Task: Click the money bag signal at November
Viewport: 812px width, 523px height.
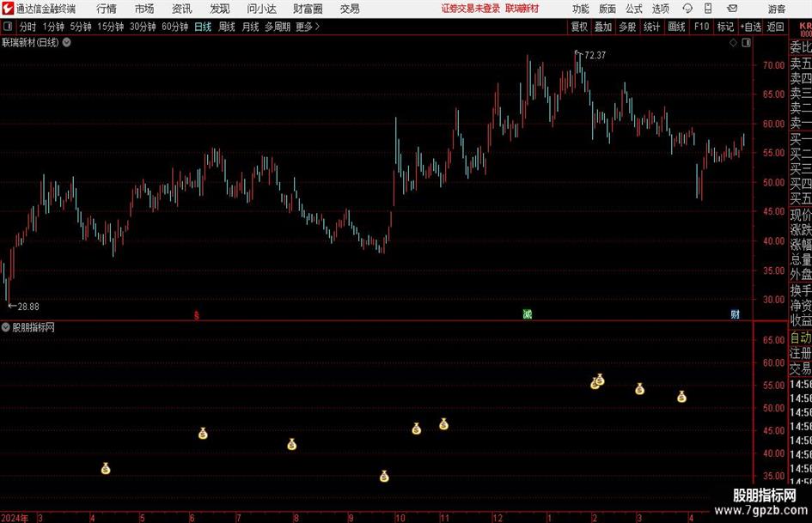Action: [x=443, y=424]
